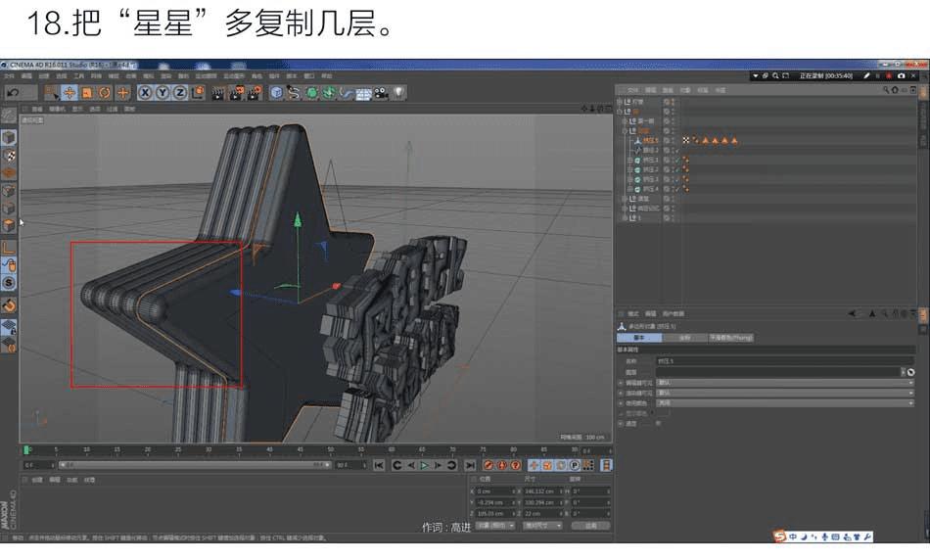Viewport: 930px width, 560px height.
Task: Switch to the 平滑着色(Phong) tab
Action: point(731,338)
